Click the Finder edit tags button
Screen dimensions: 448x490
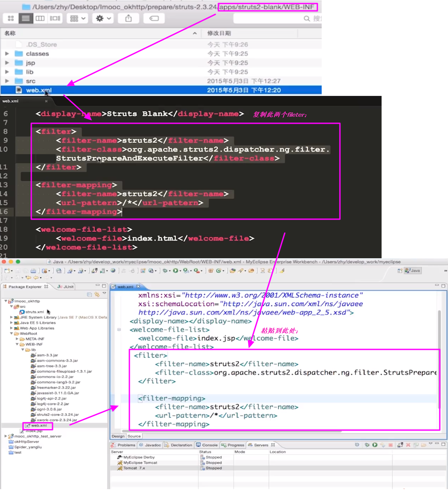click(154, 18)
